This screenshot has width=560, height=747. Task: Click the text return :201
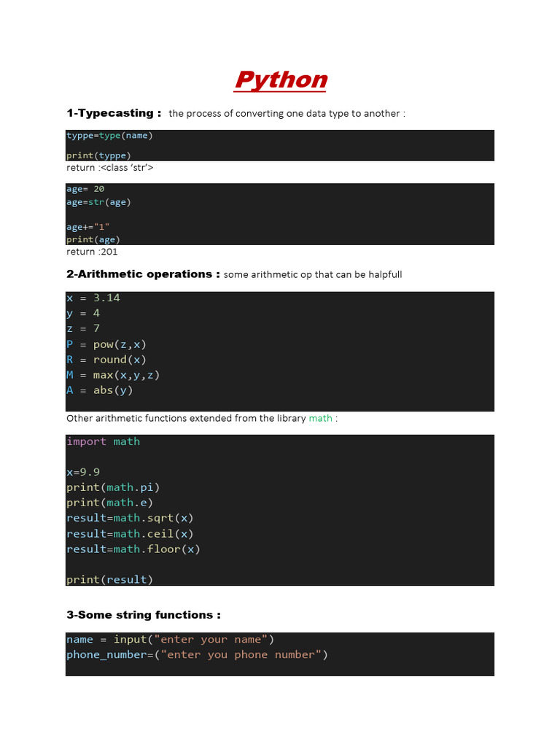92,252
